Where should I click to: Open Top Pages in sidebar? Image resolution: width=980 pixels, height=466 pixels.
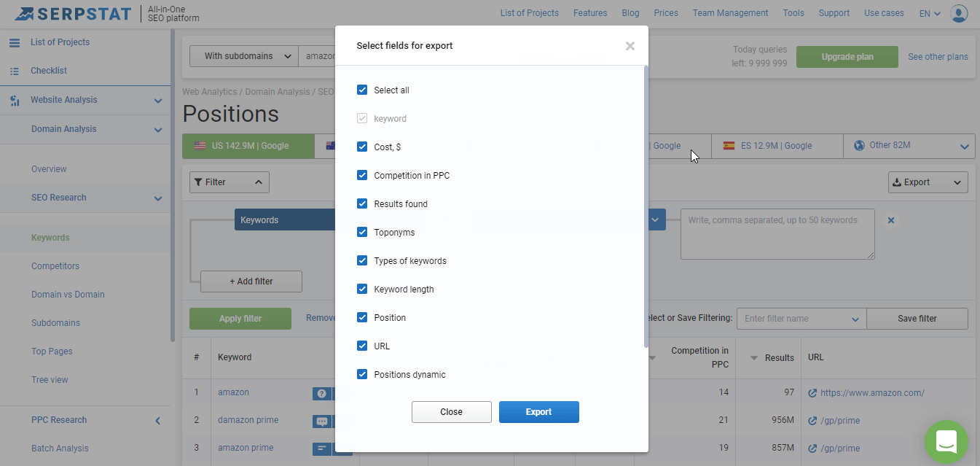[x=52, y=352]
